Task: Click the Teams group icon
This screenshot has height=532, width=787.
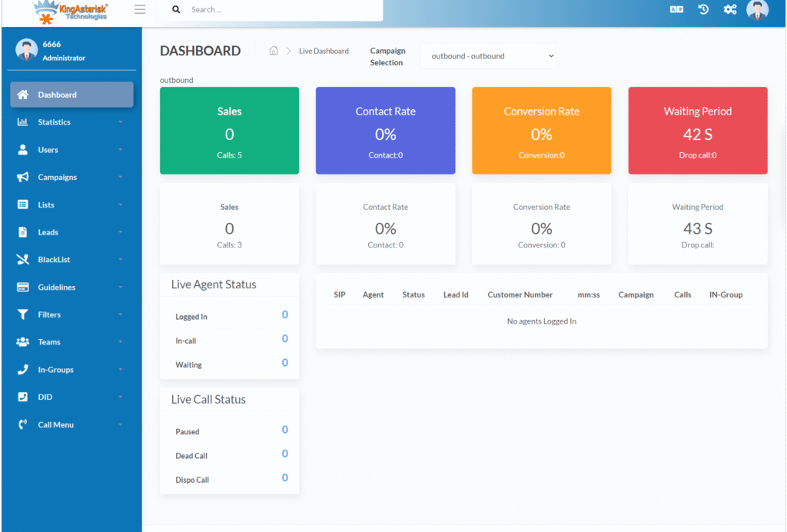Action: [x=23, y=341]
